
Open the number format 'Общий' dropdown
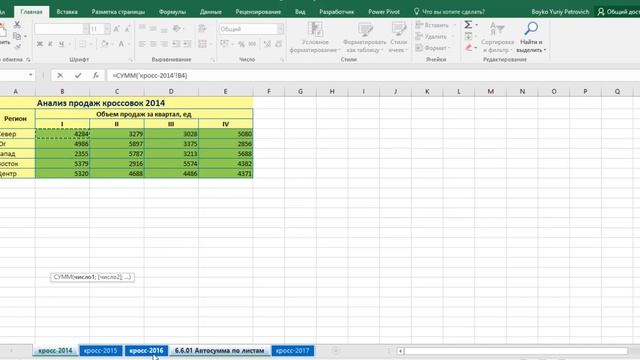click(280, 29)
